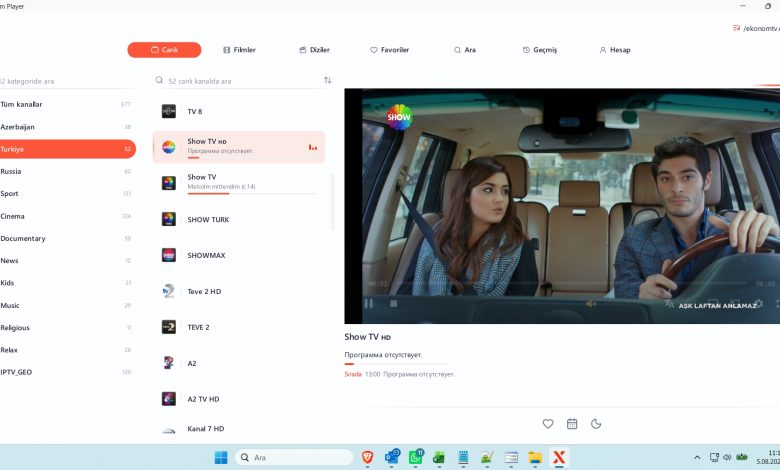The width and height of the screenshot is (780, 470).
Task: Select the Cinema category
Action: (67, 216)
